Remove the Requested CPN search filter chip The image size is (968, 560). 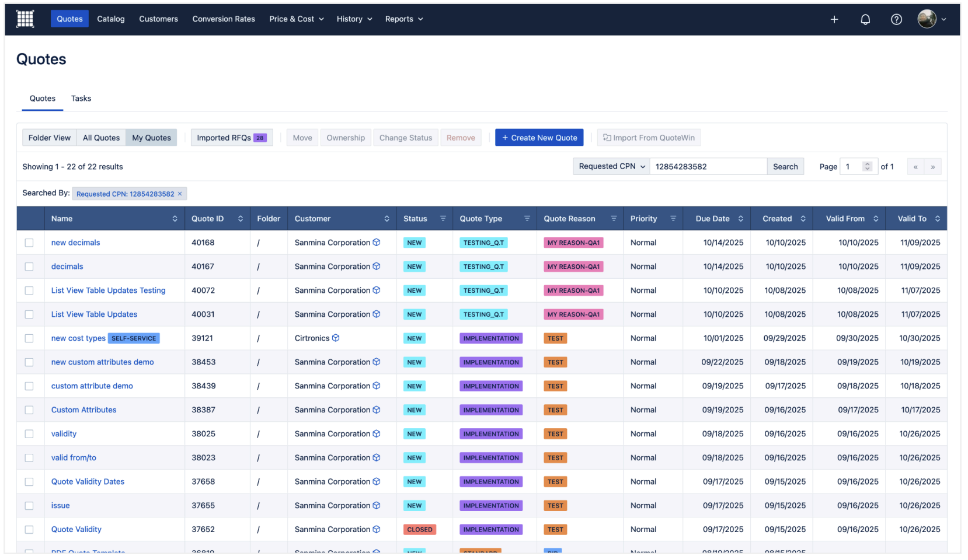[180, 194]
